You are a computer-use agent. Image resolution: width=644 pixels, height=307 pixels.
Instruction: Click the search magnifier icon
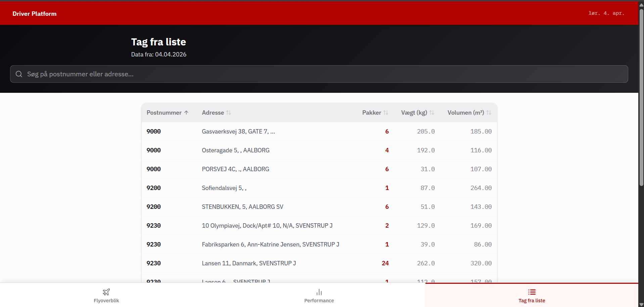tap(19, 74)
